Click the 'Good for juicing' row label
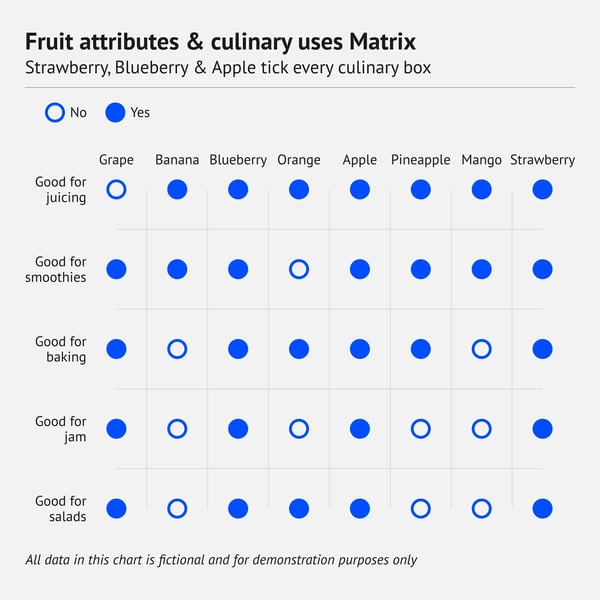The image size is (600, 600). point(61,190)
